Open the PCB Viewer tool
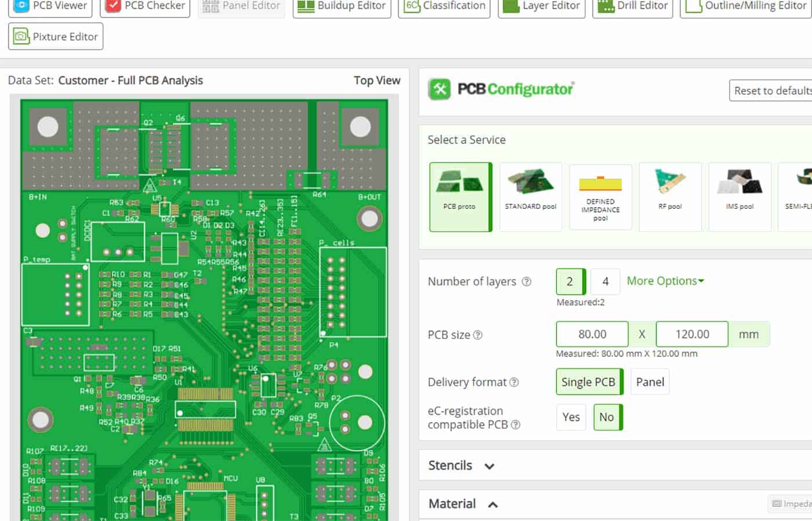This screenshot has height=521, width=812. point(50,6)
